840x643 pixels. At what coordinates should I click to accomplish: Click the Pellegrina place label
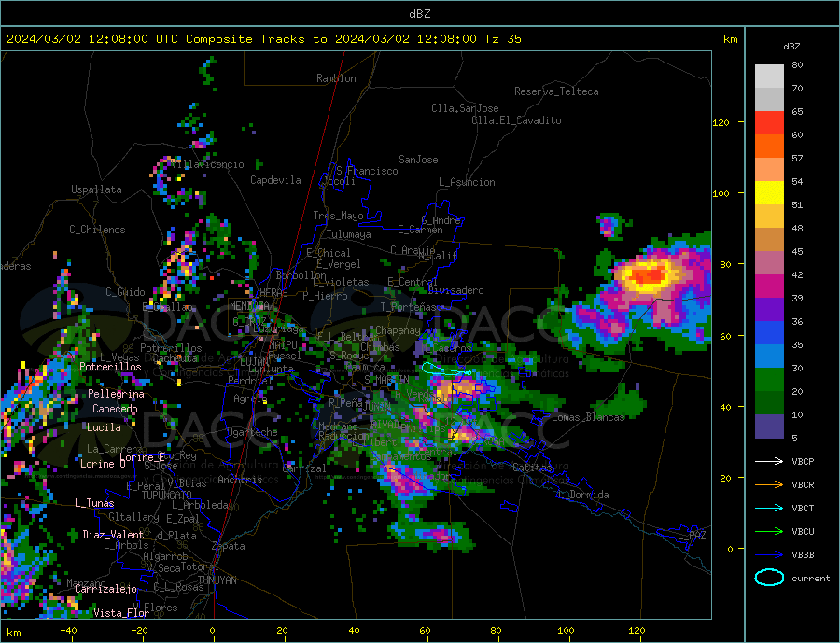[x=116, y=394]
